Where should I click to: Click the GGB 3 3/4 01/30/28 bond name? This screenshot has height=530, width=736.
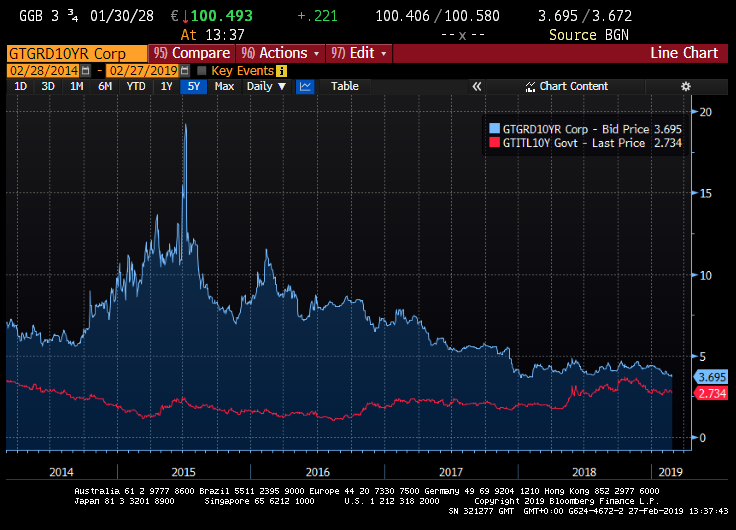86,16
